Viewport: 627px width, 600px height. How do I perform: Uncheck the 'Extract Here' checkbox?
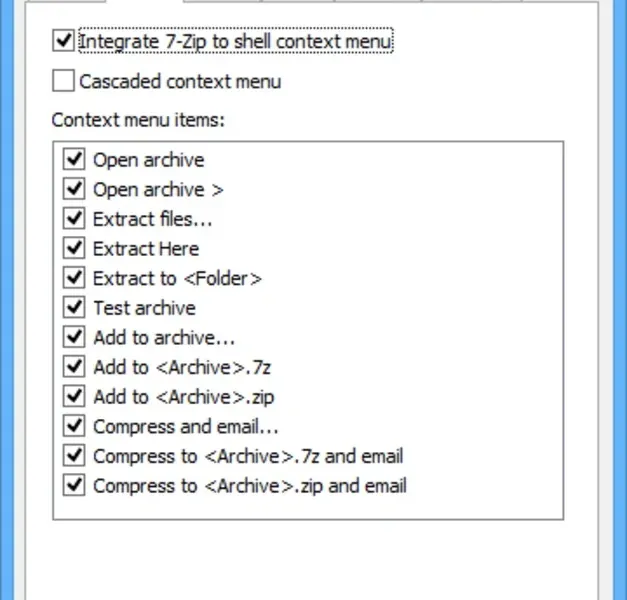point(74,249)
